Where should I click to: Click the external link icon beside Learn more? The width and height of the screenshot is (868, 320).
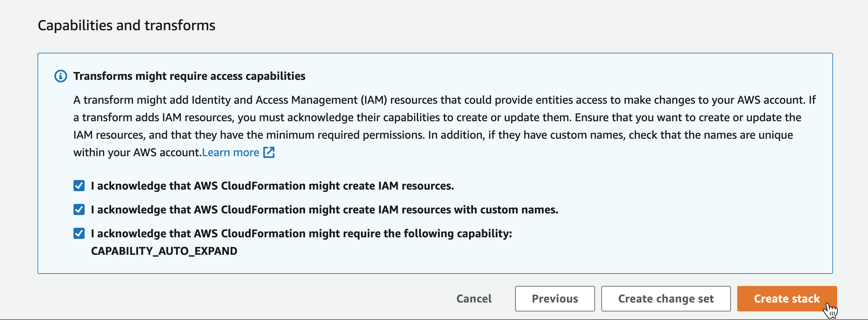[x=269, y=152]
